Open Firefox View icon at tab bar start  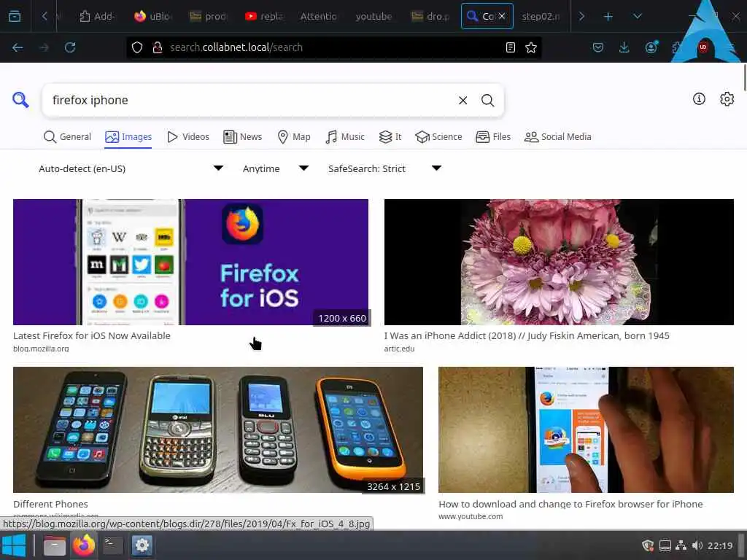(15, 17)
